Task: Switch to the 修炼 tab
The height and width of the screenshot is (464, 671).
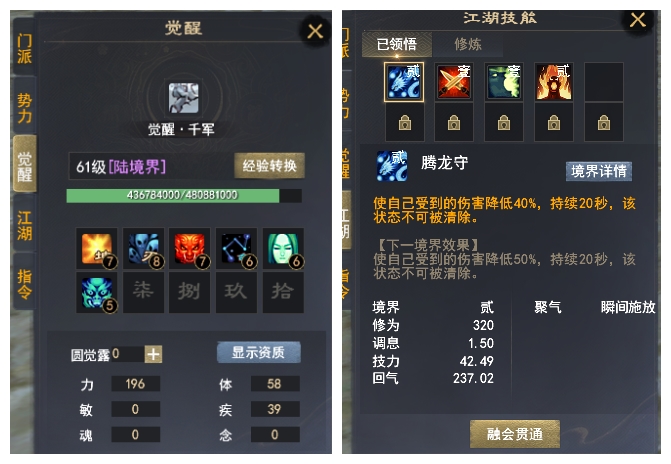Action: point(468,44)
